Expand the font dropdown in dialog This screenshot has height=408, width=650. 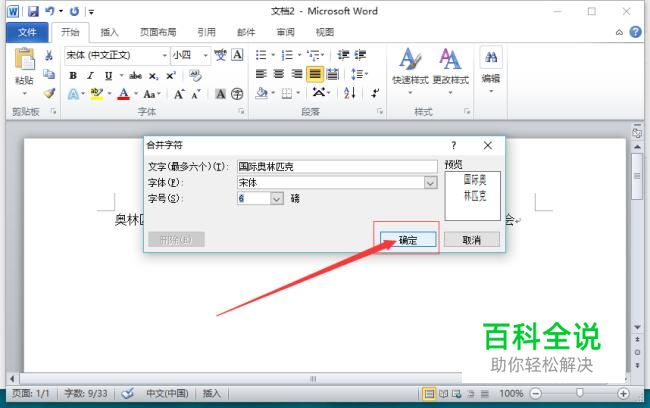coord(431,182)
